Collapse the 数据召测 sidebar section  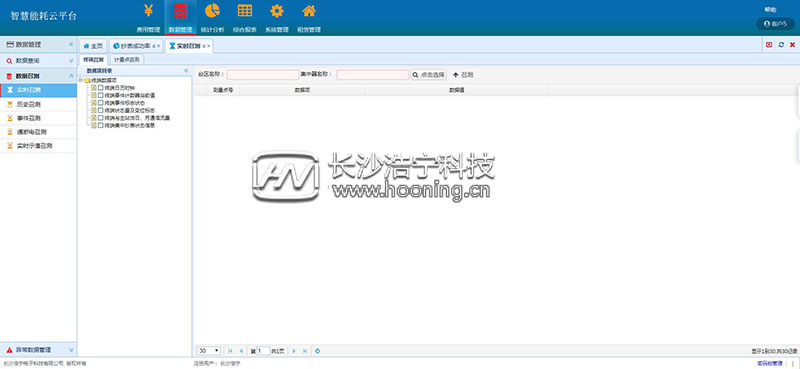71,76
